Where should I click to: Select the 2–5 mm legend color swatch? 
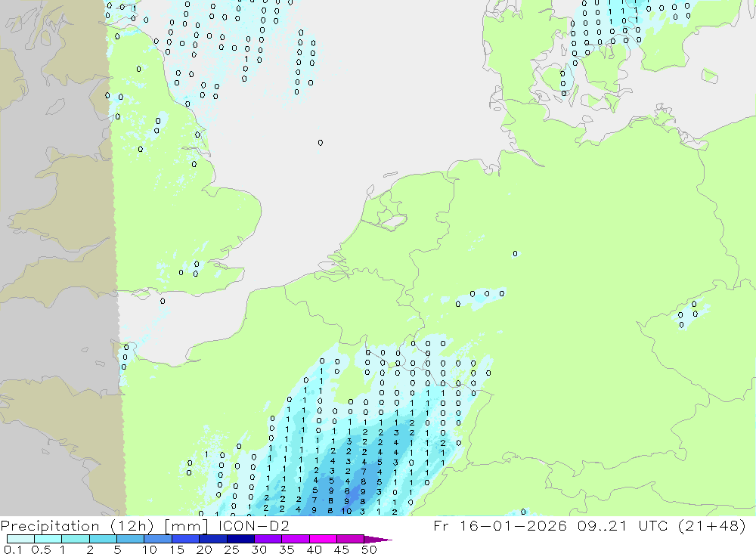(x=103, y=539)
